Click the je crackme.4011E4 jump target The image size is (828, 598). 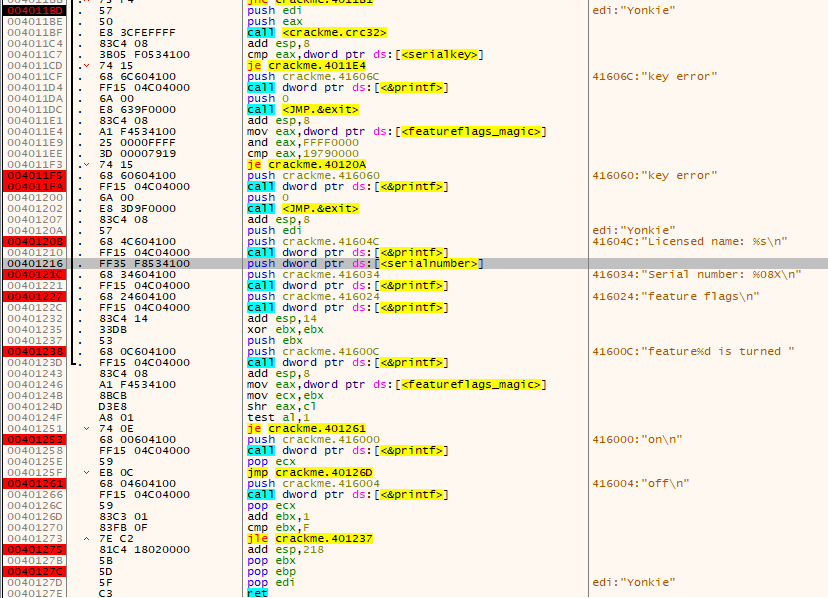point(314,65)
